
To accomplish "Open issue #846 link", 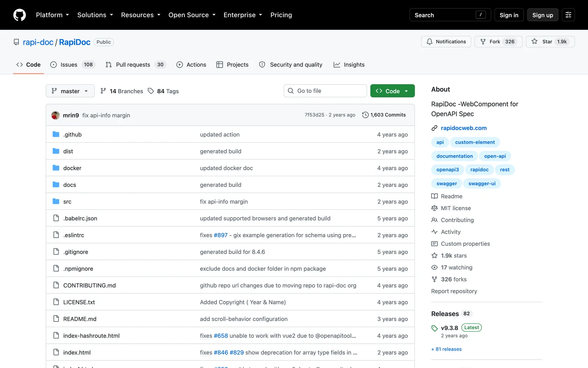I will tap(221, 353).
